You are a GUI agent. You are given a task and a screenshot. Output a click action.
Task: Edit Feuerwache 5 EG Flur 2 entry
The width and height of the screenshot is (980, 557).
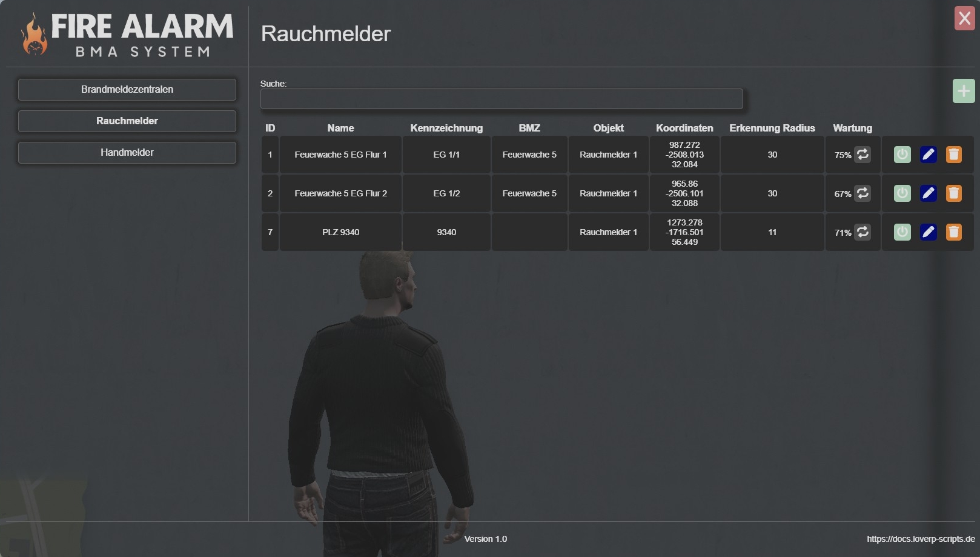pos(928,193)
